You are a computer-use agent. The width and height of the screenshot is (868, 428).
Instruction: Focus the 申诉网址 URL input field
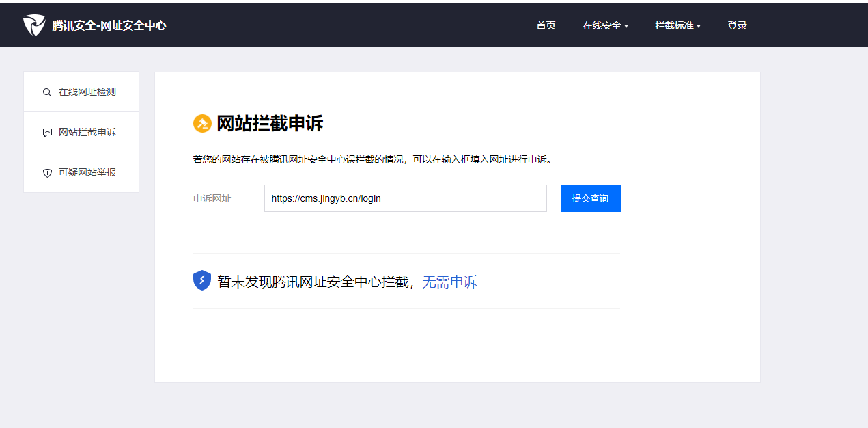406,198
